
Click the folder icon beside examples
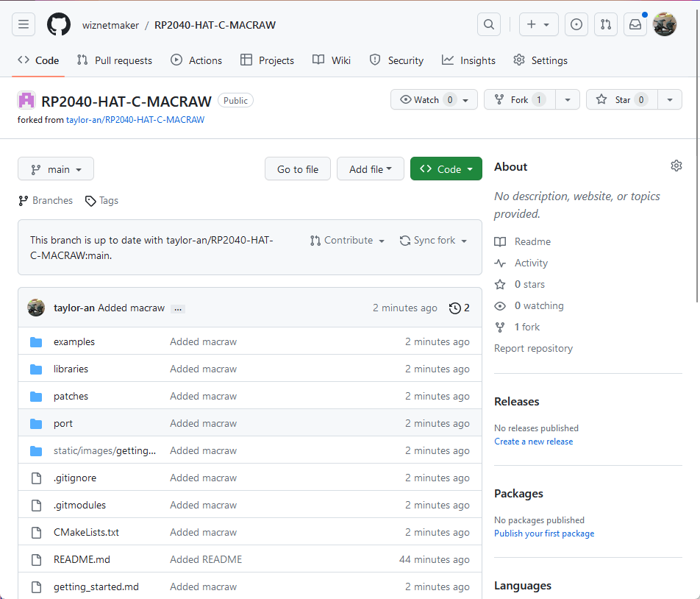(36, 342)
